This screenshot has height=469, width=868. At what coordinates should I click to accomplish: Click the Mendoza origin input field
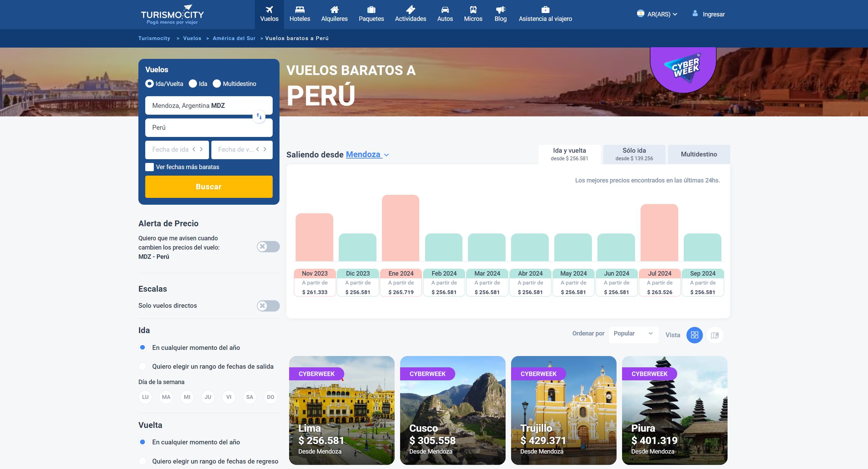[209, 105]
